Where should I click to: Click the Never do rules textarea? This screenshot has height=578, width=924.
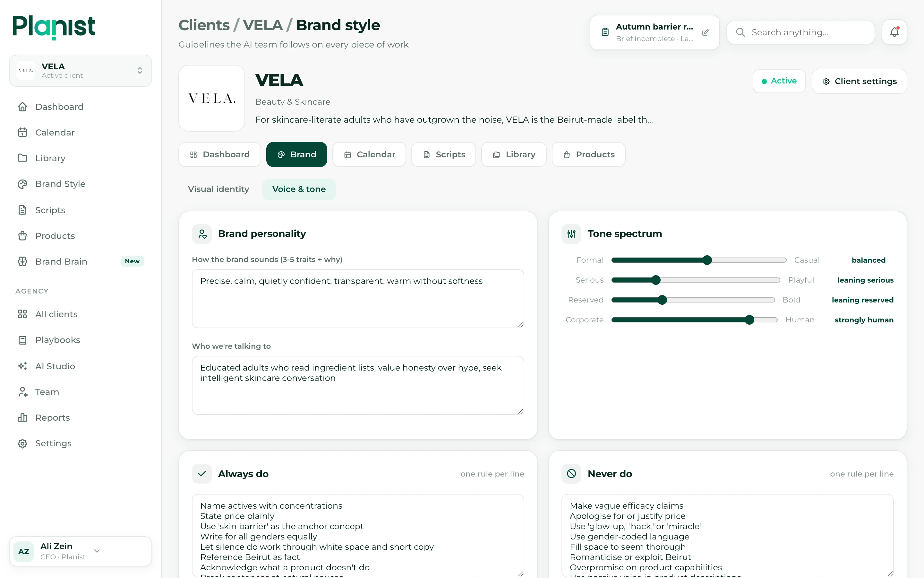pos(727,535)
